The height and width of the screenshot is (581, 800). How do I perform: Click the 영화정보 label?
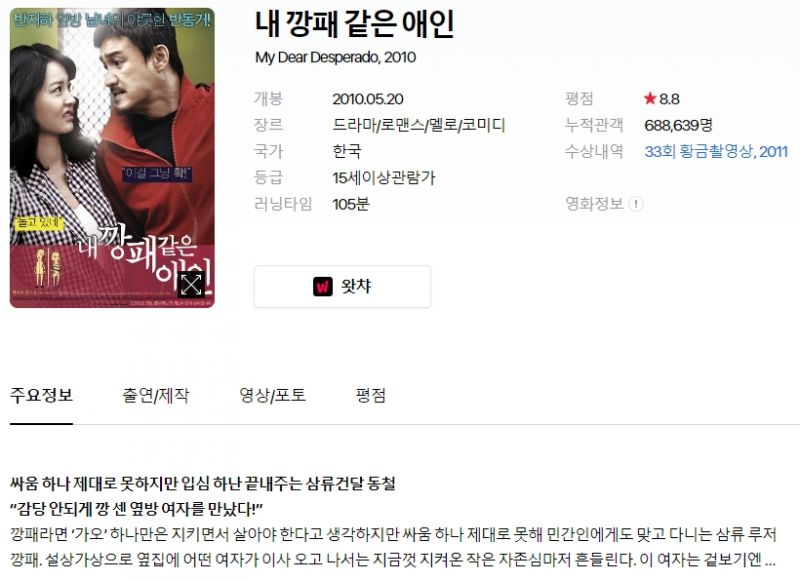(594, 204)
